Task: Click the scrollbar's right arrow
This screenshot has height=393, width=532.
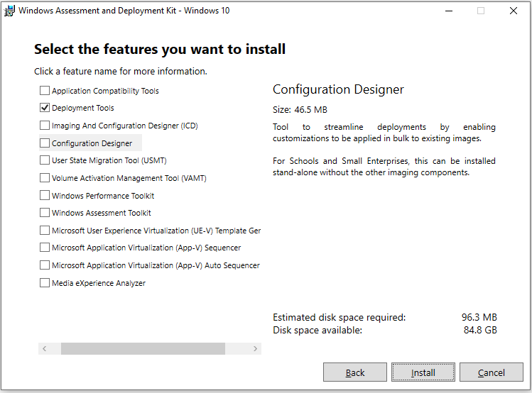Action: tap(255, 348)
